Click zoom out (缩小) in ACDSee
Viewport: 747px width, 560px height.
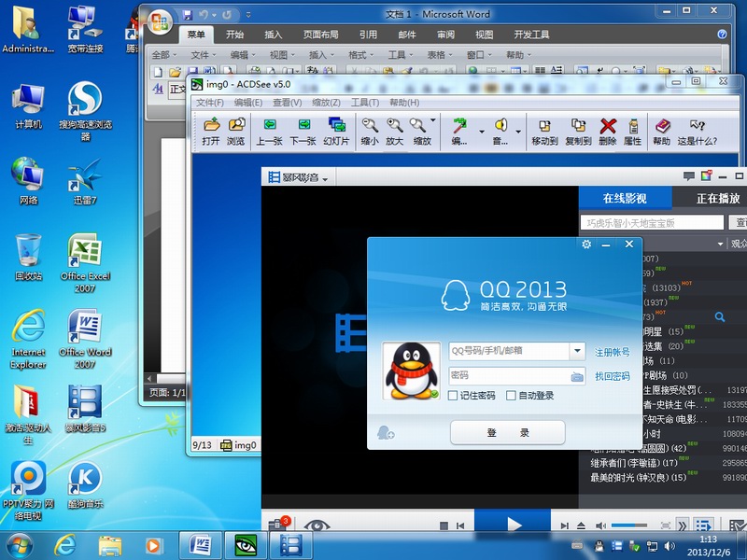click(x=369, y=131)
